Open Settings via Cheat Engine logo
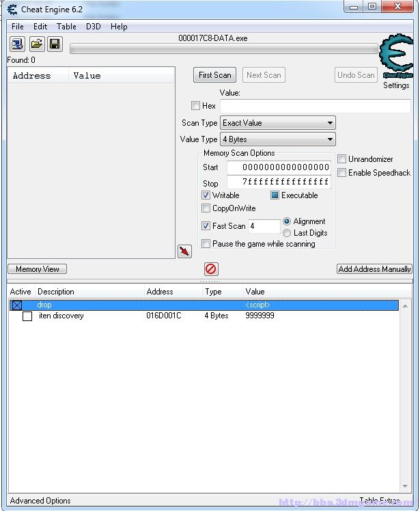The image size is (420, 511). (397, 56)
